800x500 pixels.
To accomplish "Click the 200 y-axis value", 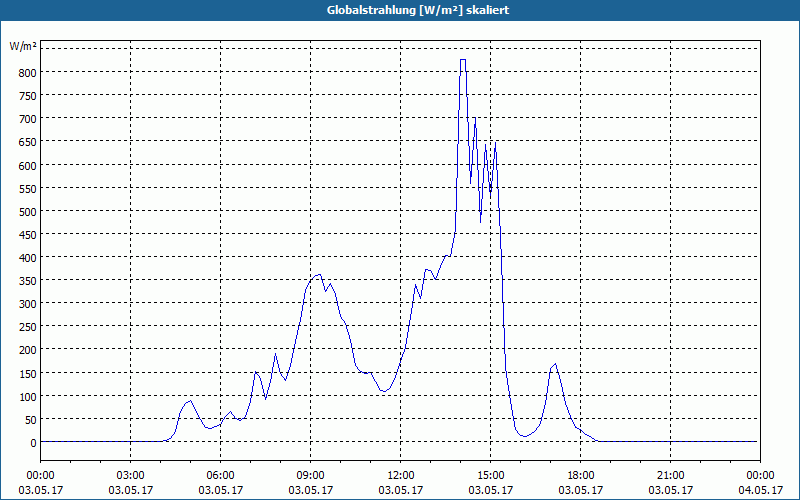I will (28, 351).
